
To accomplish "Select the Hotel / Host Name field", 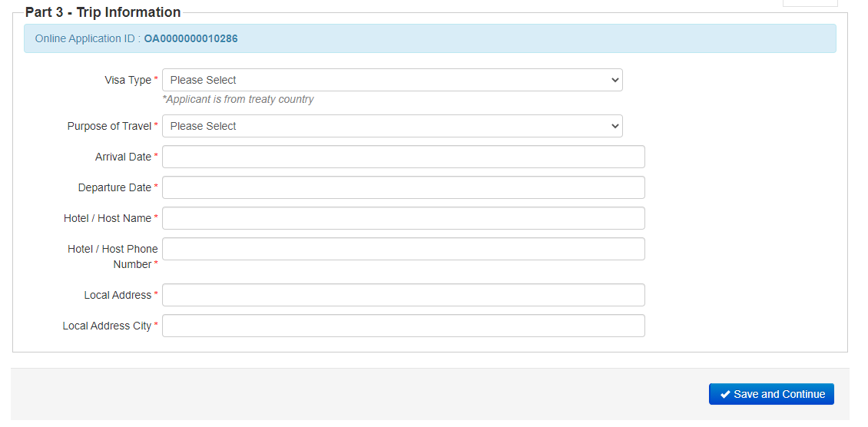I will tap(403, 218).
